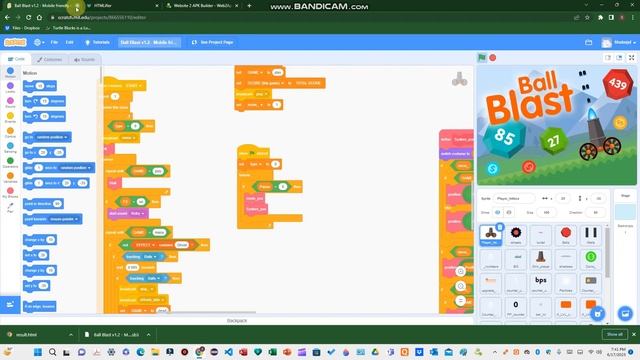Reload the browser page
This screenshot has height=360, width=640.
coord(29,18)
